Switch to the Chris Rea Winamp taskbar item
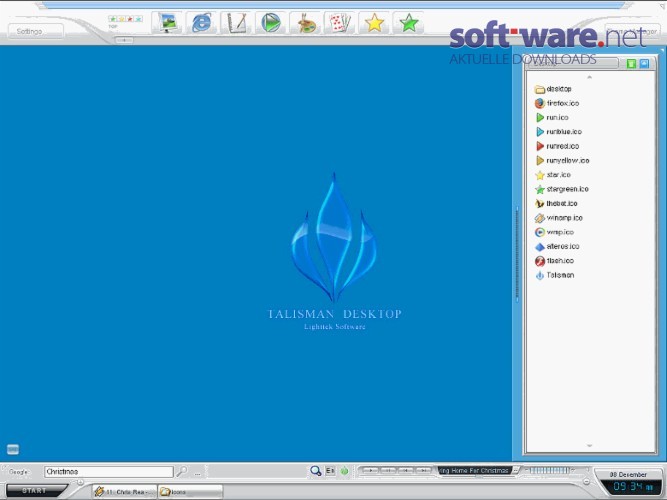The height and width of the screenshot is (500, 667). coord(125,492)
